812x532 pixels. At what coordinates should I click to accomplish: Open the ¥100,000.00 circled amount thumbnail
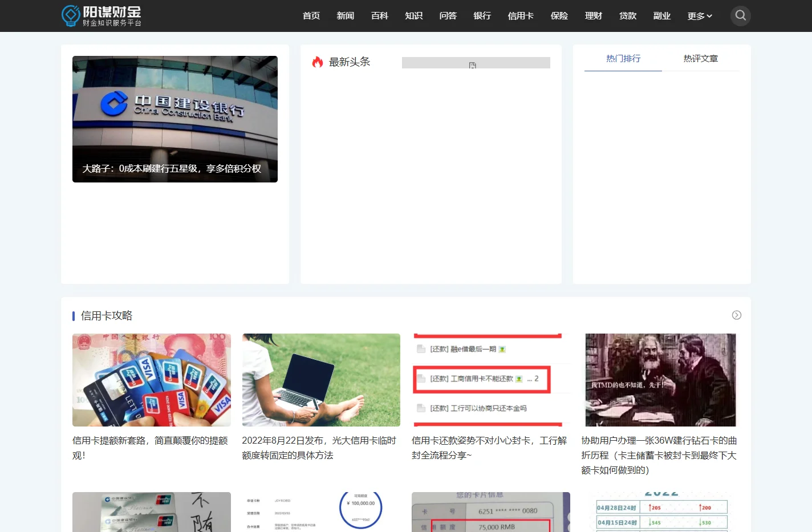pyautogui.click(x=321, y=512)
